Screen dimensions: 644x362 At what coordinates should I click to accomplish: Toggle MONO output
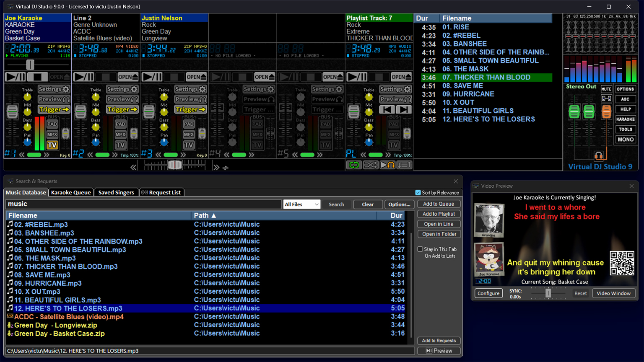click(626, 140)
